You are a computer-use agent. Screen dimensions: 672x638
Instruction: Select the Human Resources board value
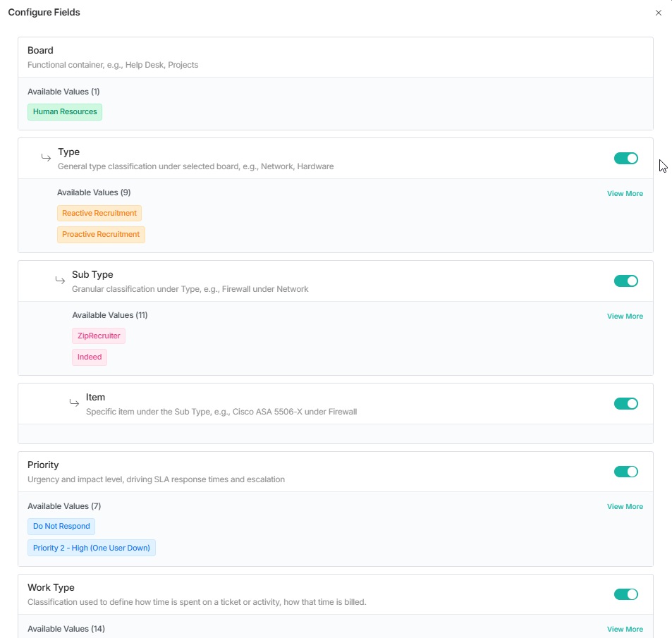click(x=64, y=111)
